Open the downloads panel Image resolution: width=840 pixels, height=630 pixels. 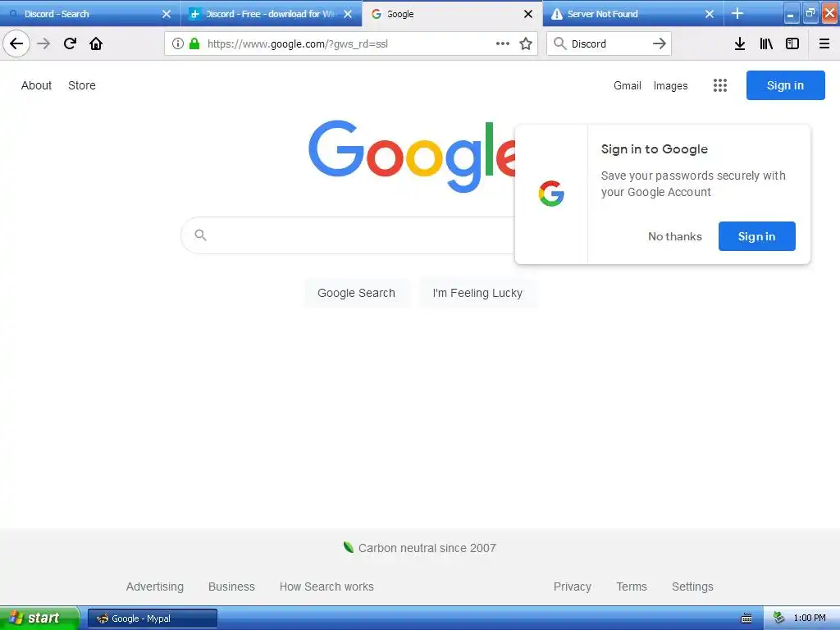click(740, 43)
